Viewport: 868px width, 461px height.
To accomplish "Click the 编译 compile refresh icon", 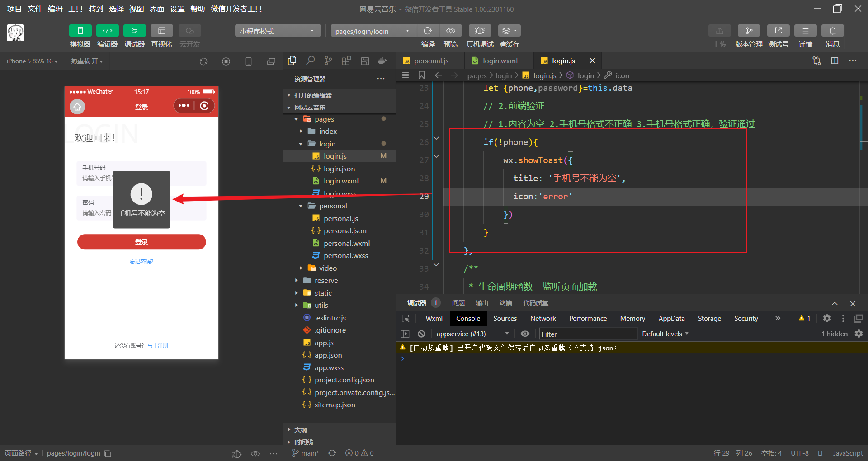I will click(x=428, y=31).
